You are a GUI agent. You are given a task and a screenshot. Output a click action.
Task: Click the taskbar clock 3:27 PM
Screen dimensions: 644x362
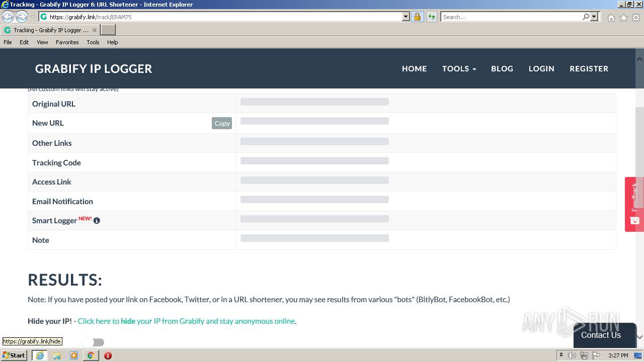[618, 355]
